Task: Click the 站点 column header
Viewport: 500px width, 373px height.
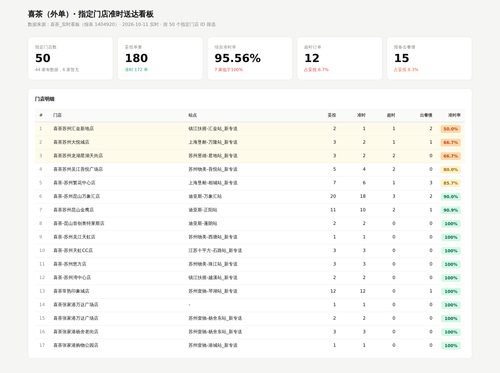Action: (x=193, y=115)
